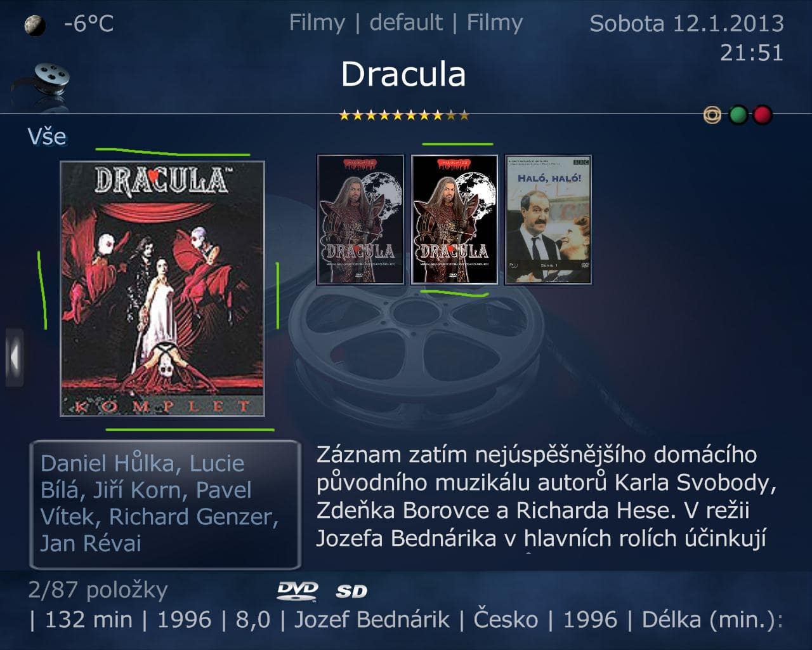Click the moon weather icon
The width and height of the screenshot is (812, 650).
coord(34,26)
